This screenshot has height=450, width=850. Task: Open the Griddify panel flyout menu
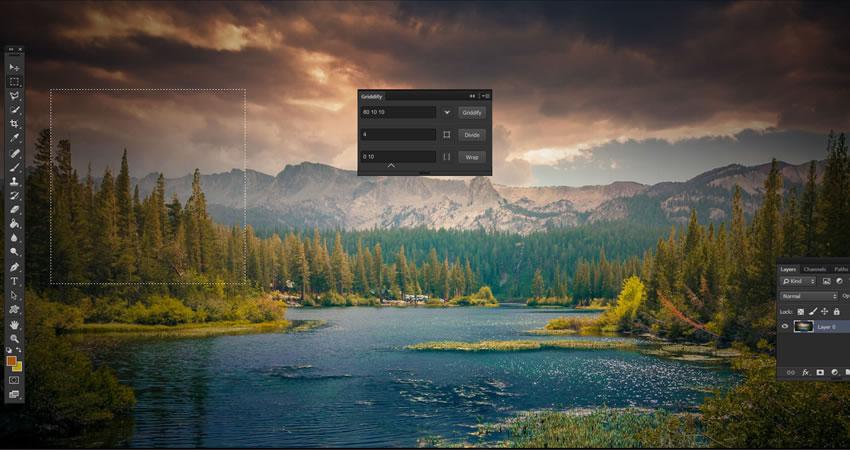pyautogui.click(x=486, y=96)
